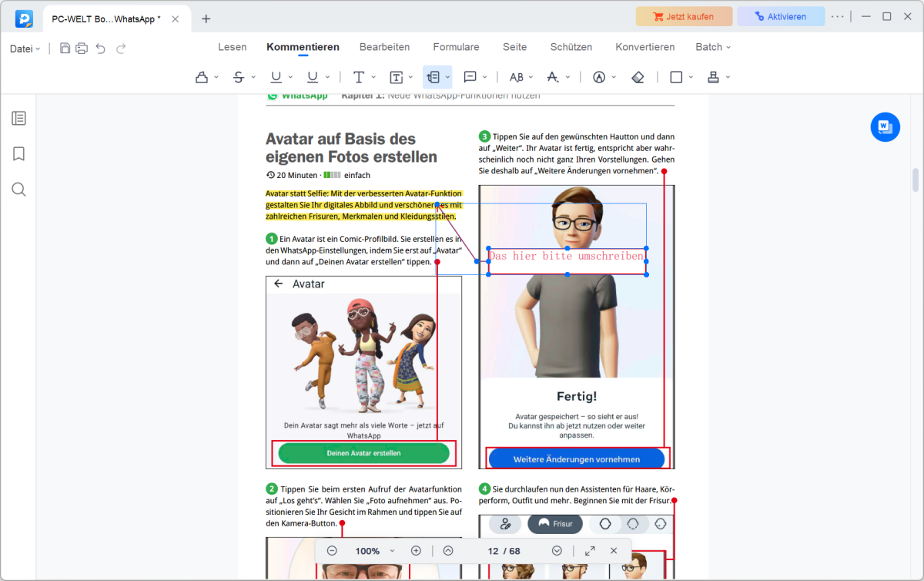This screenshot has height=581, width=924.
Task: Expand highlight tool options arrow
Action: (x=216, y=77)
